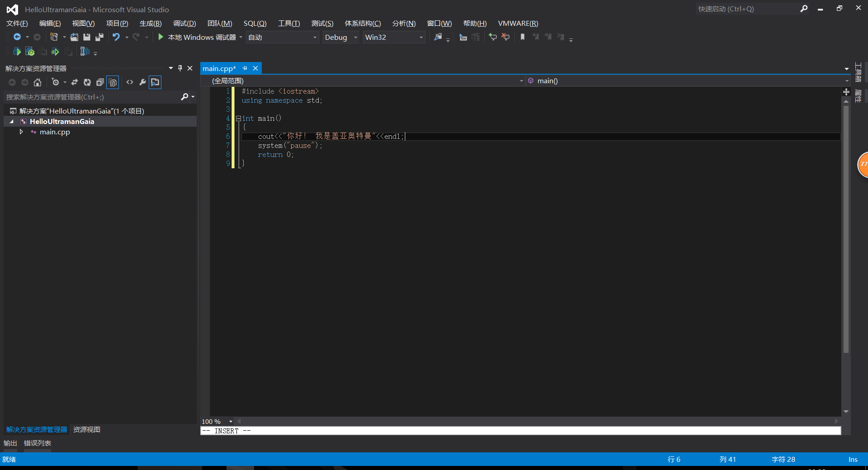The image size is (868, 470).
Task: Toggle Show All Files in Solution Explorer
Action: click(x=113, y=82)
